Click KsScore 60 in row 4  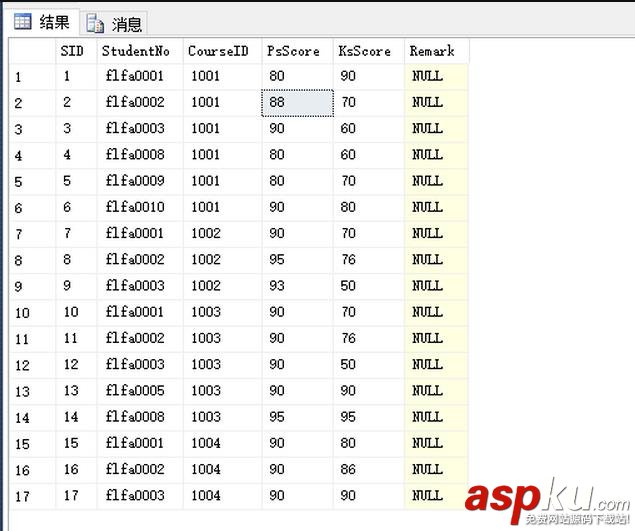tap(369, 155)
